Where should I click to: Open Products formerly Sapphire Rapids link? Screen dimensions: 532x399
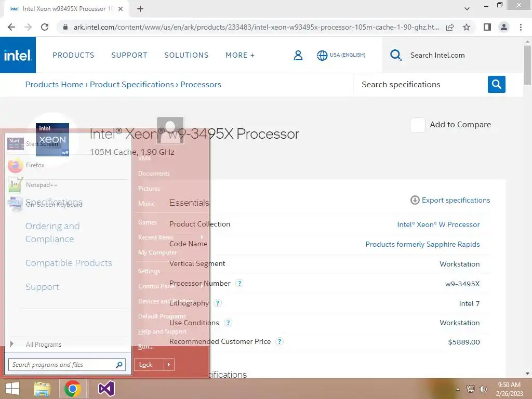[x=422, y=244]
